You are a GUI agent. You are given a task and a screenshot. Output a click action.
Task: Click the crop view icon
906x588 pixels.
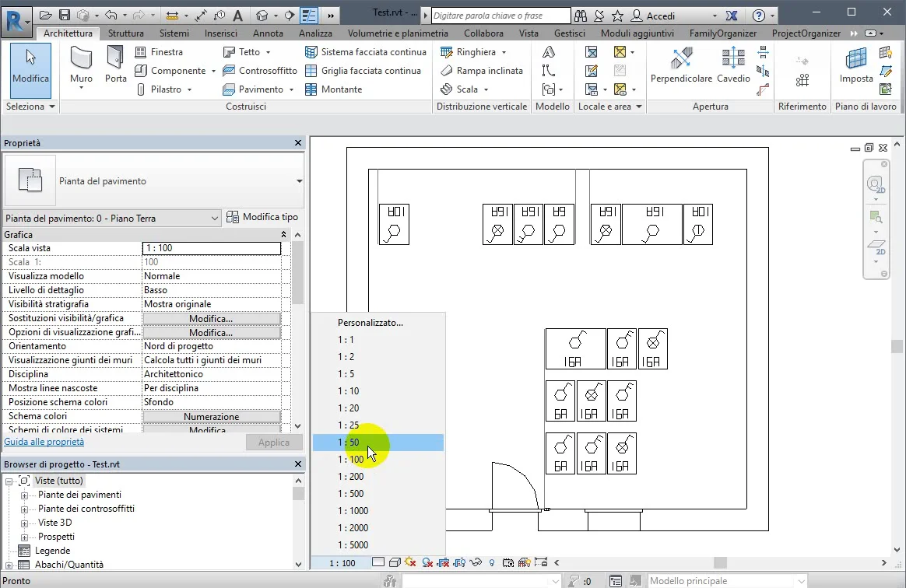(443, 562)
